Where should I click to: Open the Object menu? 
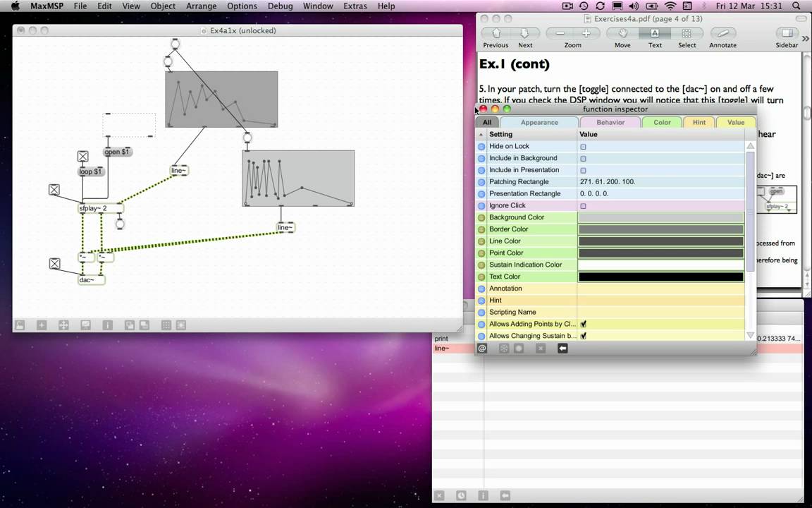[x=163, y=6]
